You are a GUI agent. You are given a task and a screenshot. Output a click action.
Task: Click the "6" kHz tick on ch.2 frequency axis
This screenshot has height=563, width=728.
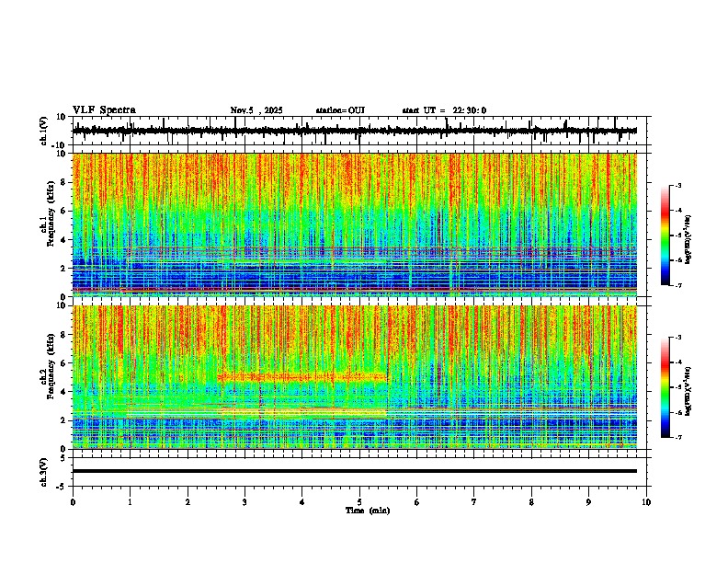tap(64, 363)
